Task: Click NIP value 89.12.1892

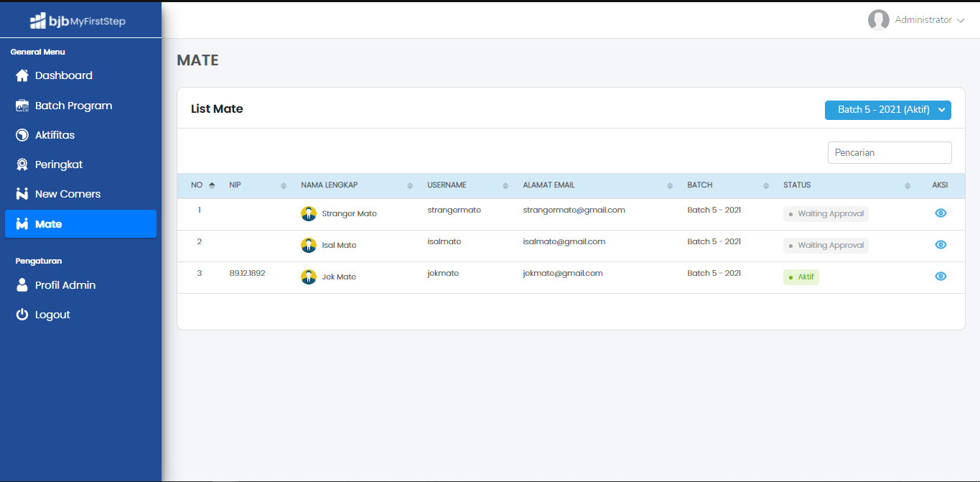Action: (x=247, y=273)
